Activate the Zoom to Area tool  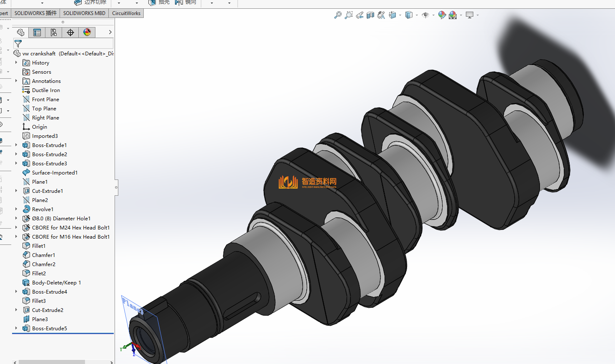click(x=348, y=15)
